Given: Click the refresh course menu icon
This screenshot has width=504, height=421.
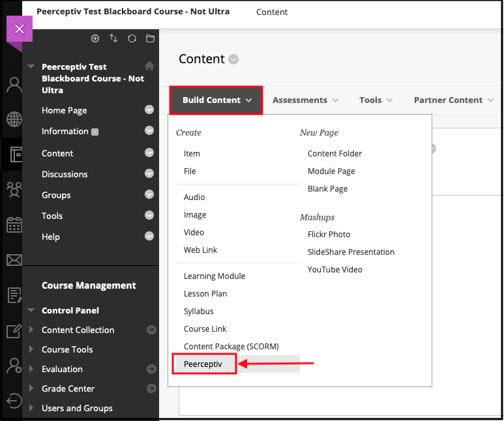Looking at the screenshot, I should (132, 38).
